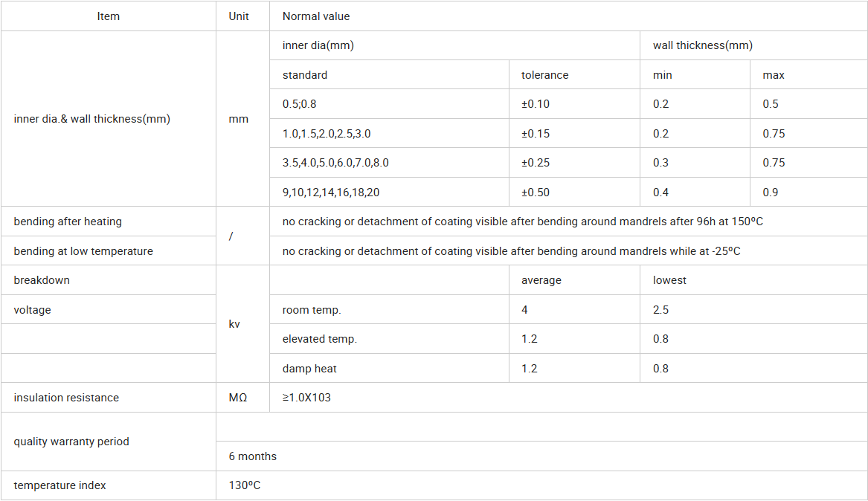
Task: Select the '1.0,1.5,2.0,2.5,3.0' standard cell
Action: pyautogui.click(x=389, y=133)
